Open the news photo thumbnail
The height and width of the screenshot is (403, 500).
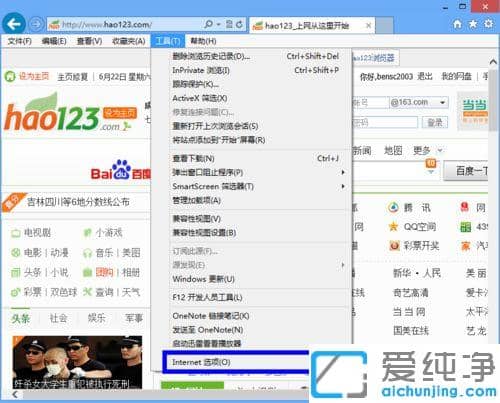click(77, 362)
